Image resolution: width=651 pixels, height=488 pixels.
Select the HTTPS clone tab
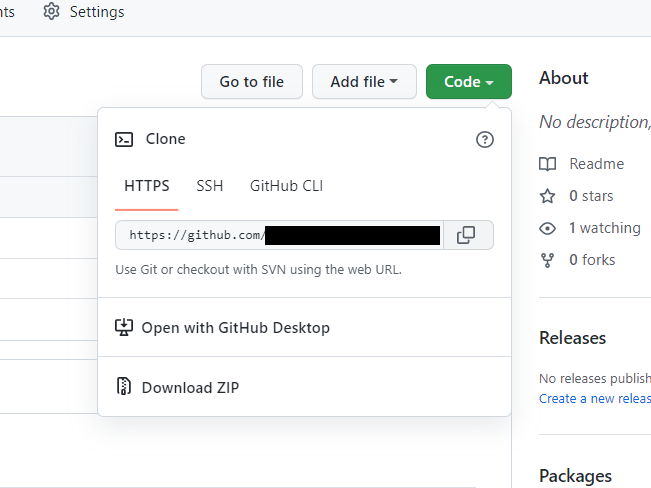[x=147, y=186]
